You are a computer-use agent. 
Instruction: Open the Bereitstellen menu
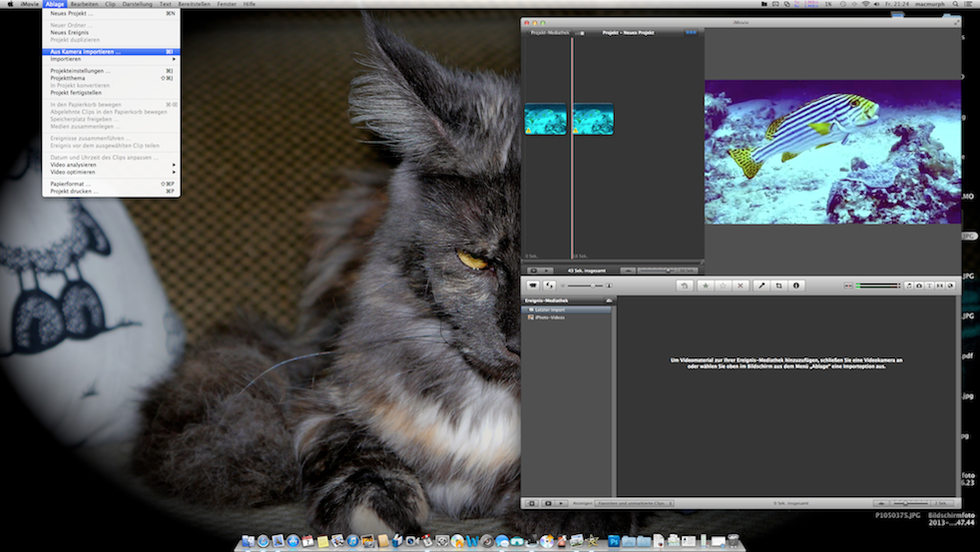click(194, 4)
